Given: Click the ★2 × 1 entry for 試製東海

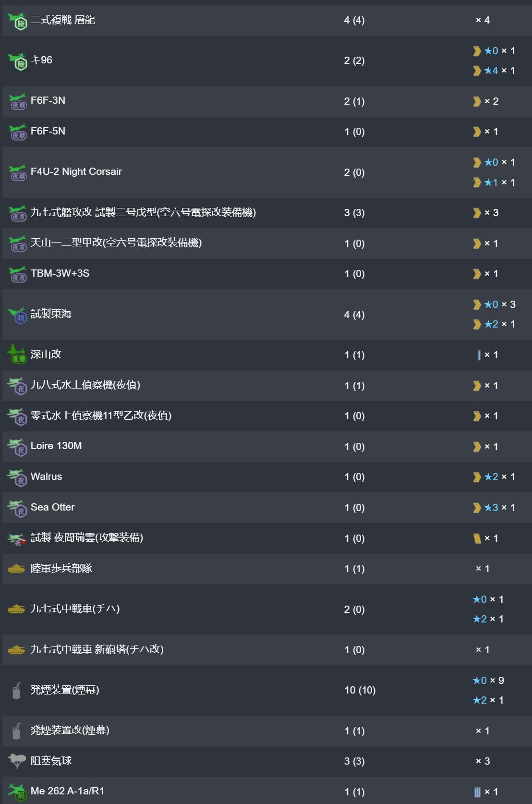Looking at the screenshot, I should [x=494, y=324].
